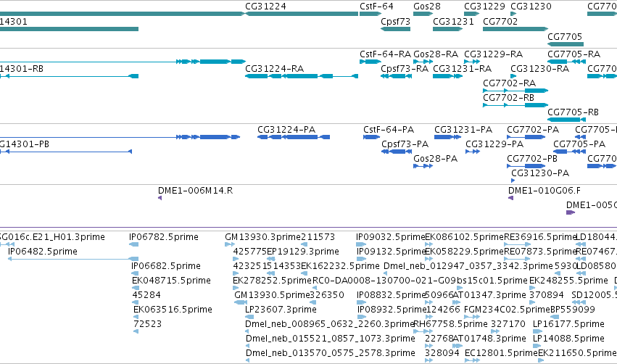Click the EK162232.5prime EST label
The width and height of the screenshot is (617, 364).
[x=340, y=266]
